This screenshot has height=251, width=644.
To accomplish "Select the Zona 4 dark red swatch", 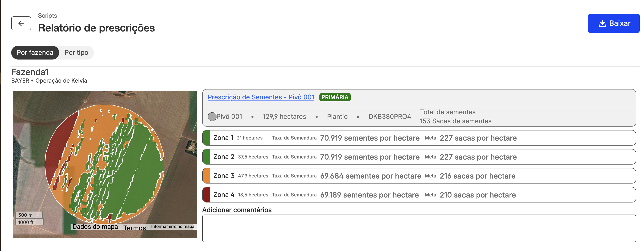I will click(x=206, y=195).
